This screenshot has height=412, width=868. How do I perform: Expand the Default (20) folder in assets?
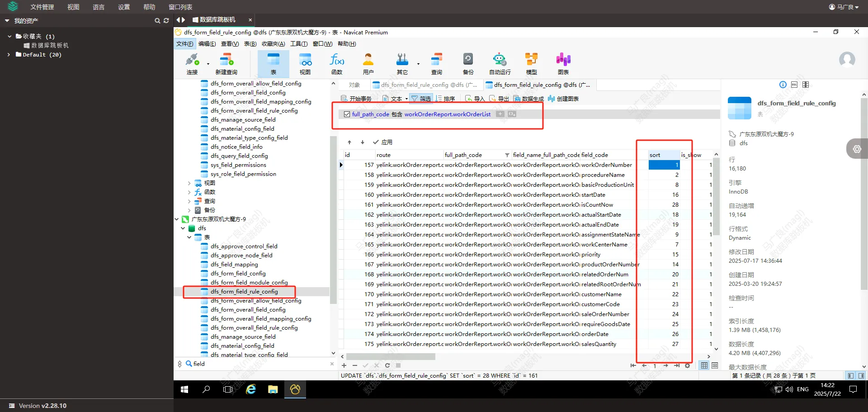click(9, 55)
